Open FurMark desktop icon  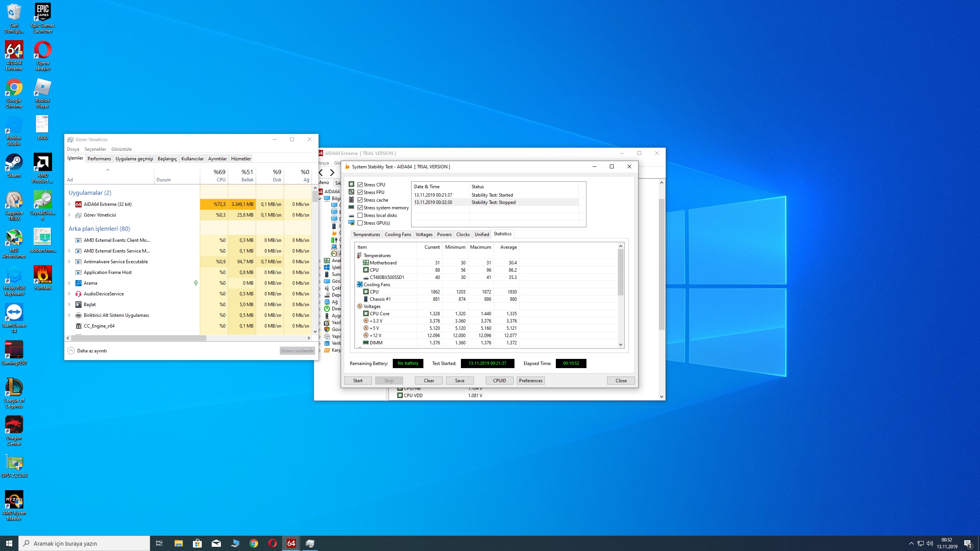[42, 278]
